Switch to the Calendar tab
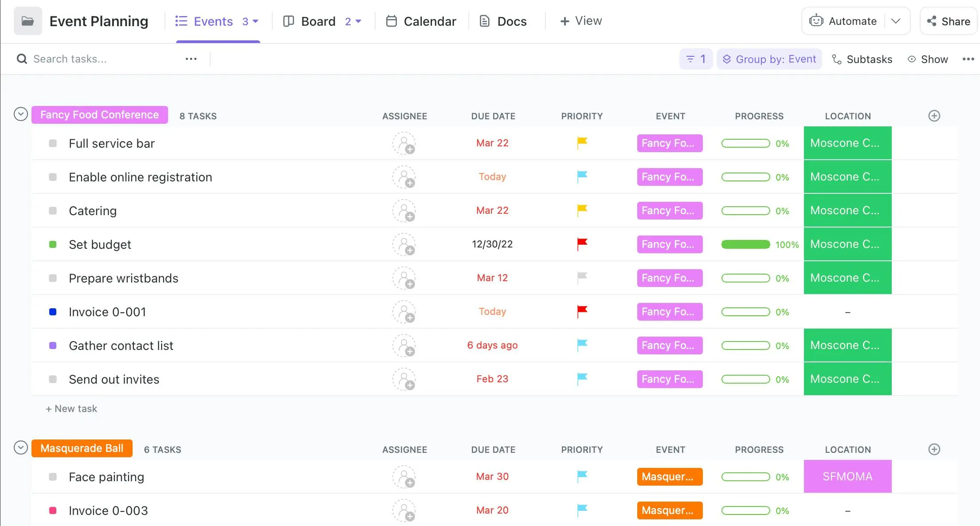This screenshot has height=526, width=980. tap(421, 21)
